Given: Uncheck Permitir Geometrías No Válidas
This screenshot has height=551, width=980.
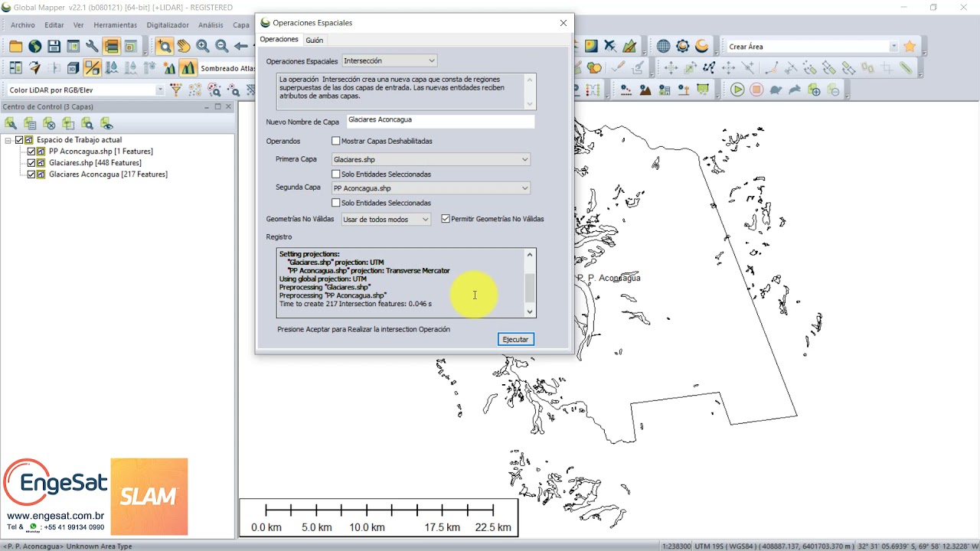Looking at the screenshot, I should point(446,219).
